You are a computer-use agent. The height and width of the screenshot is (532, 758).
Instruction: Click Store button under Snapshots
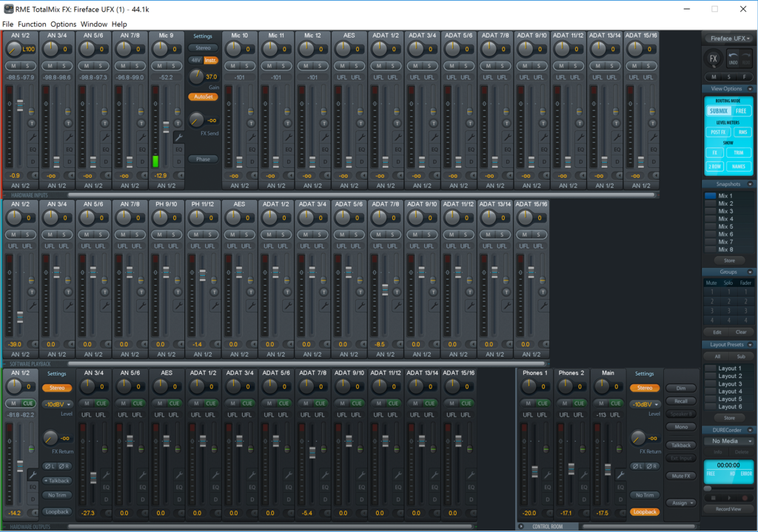[729, 260]
